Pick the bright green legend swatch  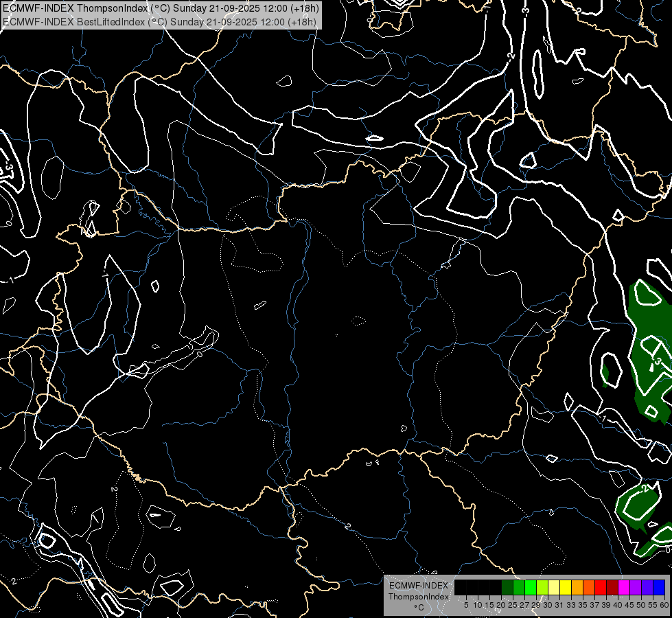click(x=531, y=587)
